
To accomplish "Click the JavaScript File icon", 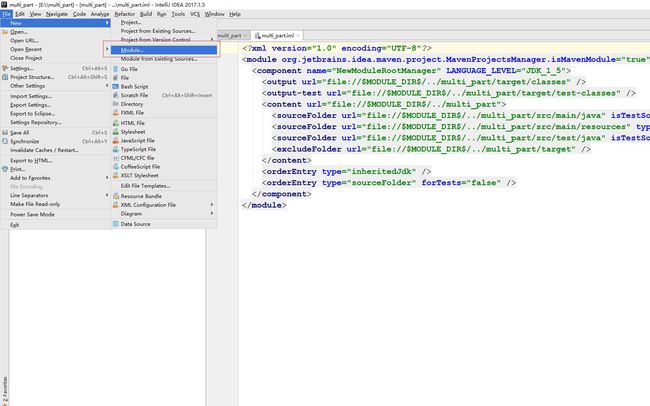I will click(116, 141).
